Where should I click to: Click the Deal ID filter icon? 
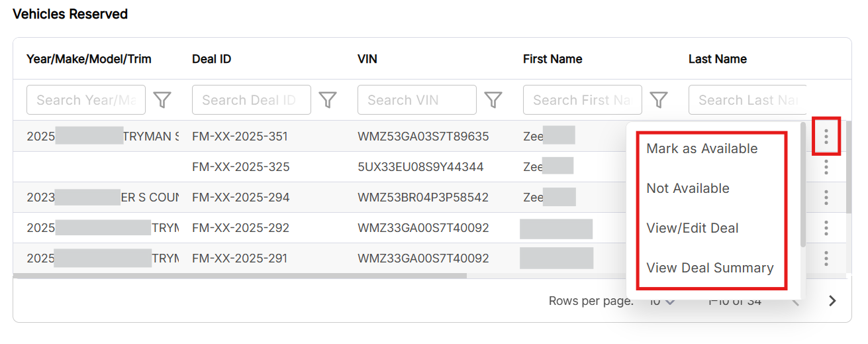coord(328,100)
